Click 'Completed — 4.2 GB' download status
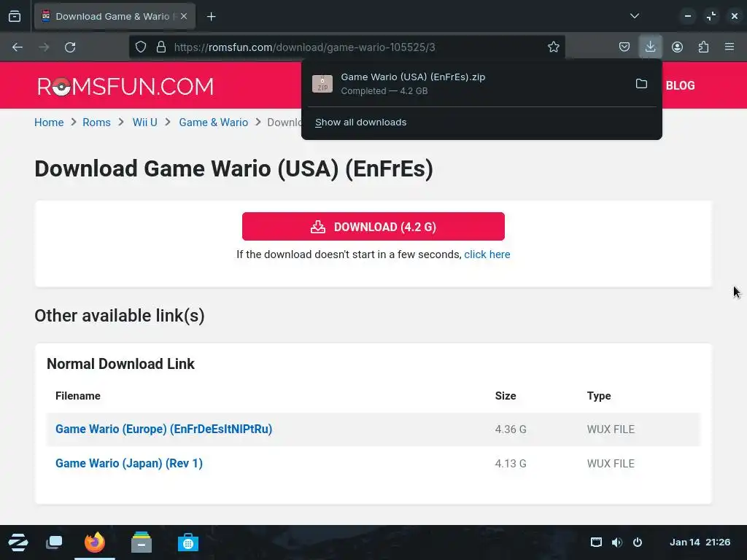 (384, 91)
